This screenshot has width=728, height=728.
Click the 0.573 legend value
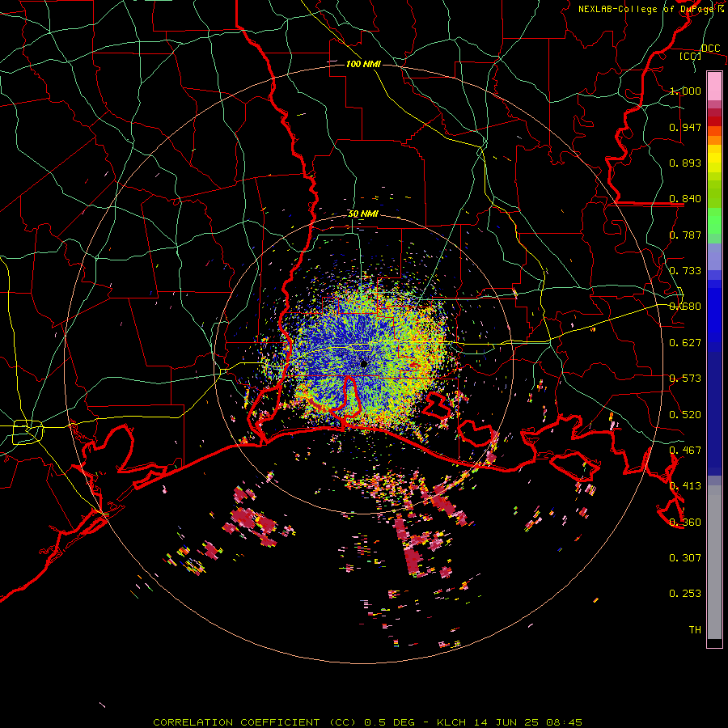[x=685, y=379]
